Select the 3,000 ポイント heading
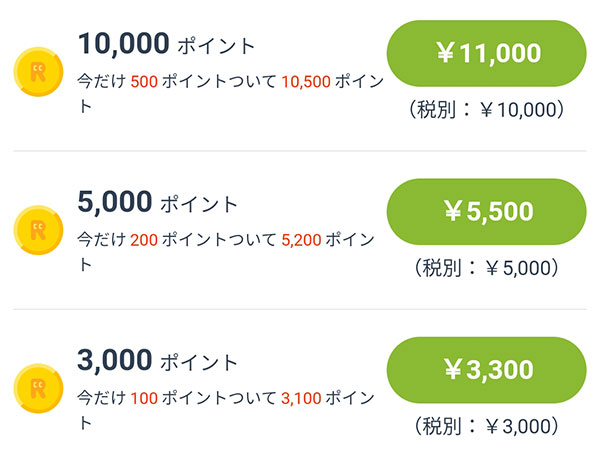 coord(157,361)
